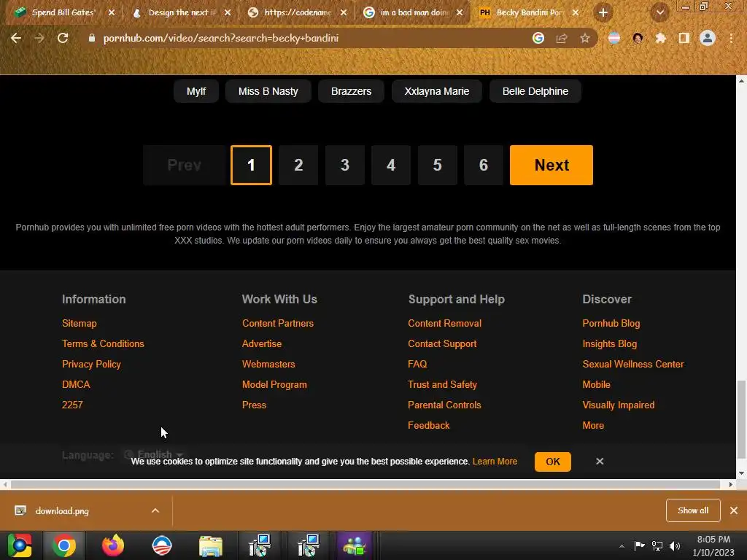Open the striped flag extension icon
This screenshot has width=747, height=560.
[614, 38]
